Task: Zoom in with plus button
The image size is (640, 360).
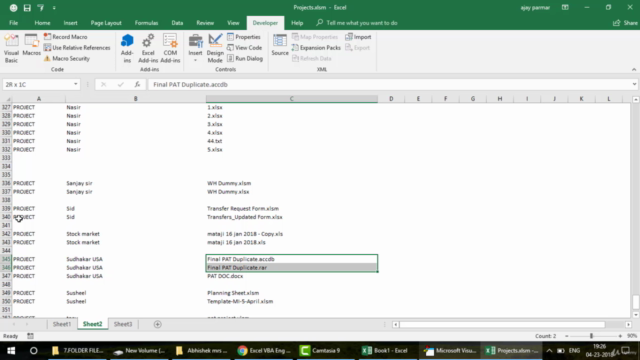Action: pyautogui.click(x=620, y=336)
